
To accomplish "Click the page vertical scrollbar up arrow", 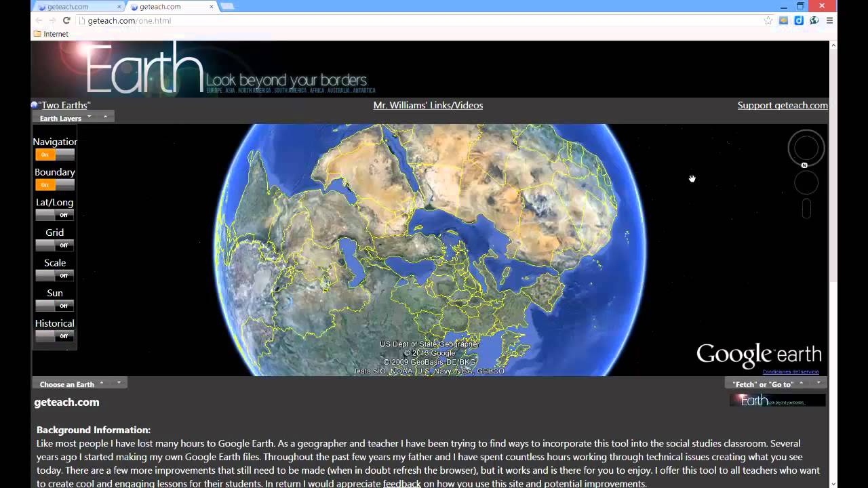I will pyautogui.click(x=833, y=45).
